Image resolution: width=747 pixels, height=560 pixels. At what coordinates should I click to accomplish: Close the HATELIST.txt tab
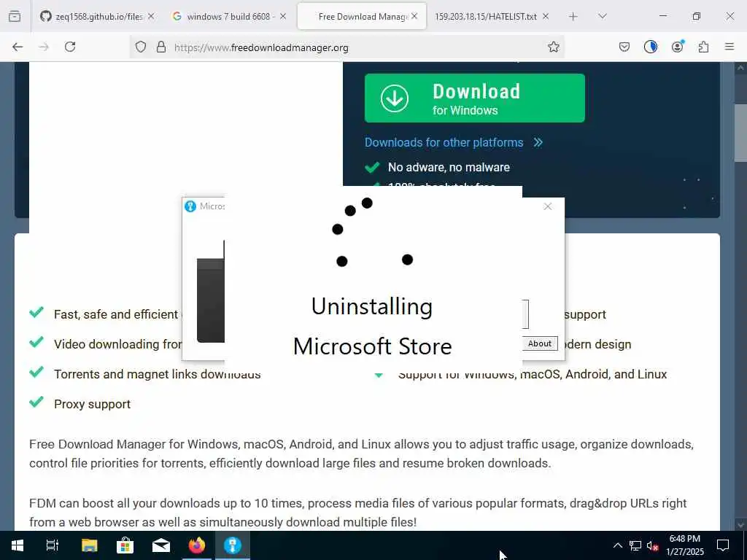(x=546, y=16)
